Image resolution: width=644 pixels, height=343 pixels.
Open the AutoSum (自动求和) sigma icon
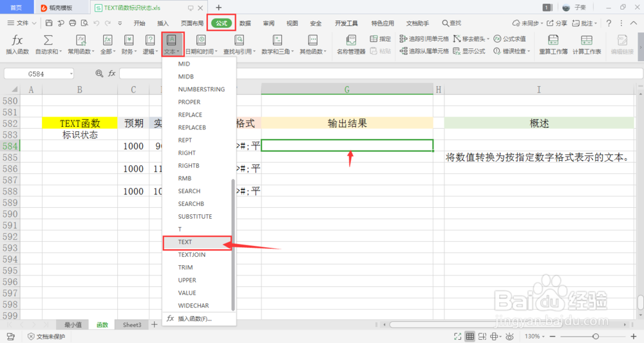(x=48, y=40)
